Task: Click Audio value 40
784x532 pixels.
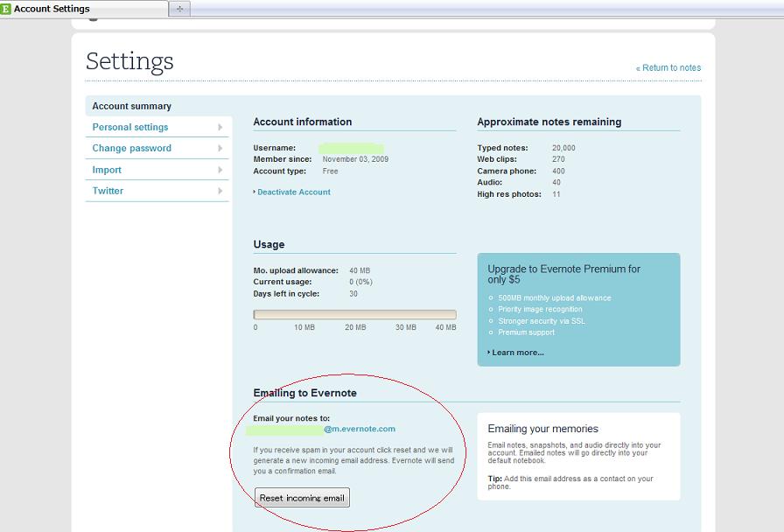Action: (556, 183)
